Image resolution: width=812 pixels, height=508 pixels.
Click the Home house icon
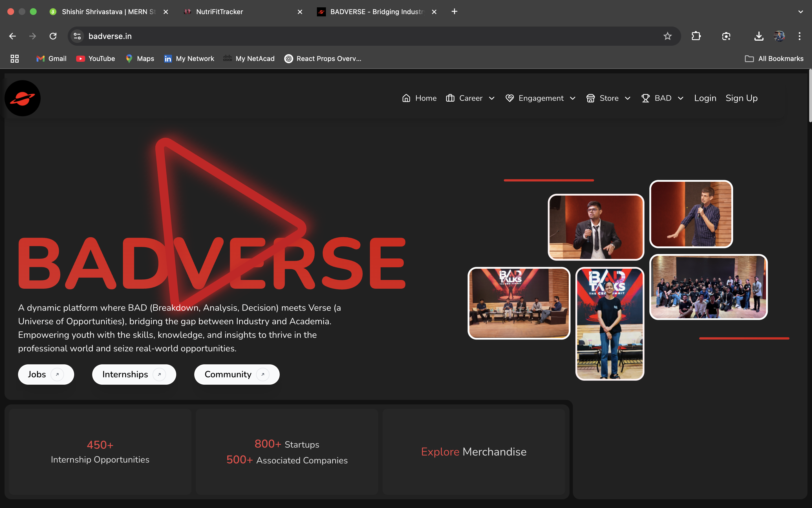(406, 98)
